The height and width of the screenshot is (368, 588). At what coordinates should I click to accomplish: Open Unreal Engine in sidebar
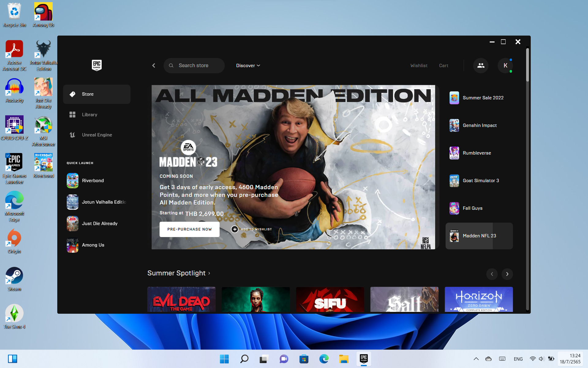point(97,135)
